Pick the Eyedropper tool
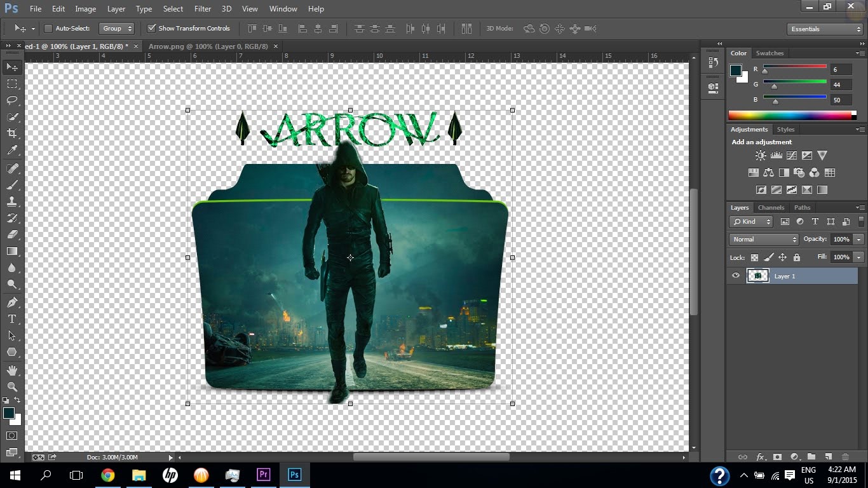The width and height of the screenshot is (868, 488). point(12,151)
